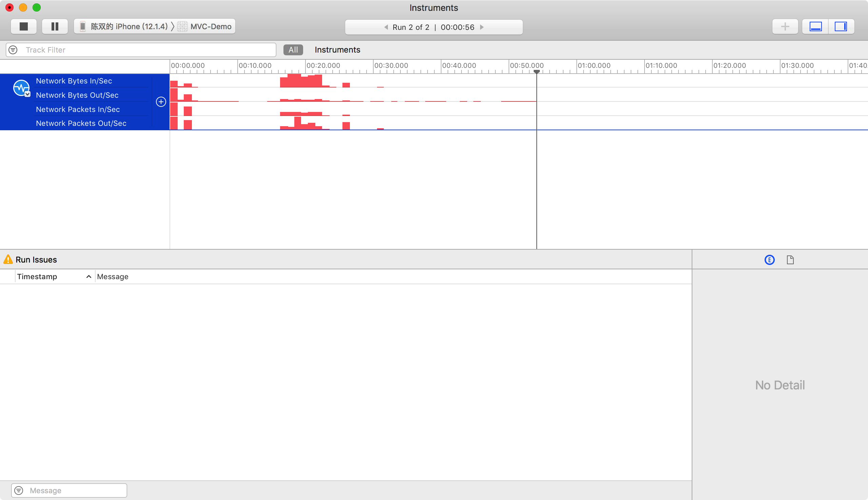Open the Run Issues detail menu
This screenshot has height=500, width=868.
click(x=36, y=259)
